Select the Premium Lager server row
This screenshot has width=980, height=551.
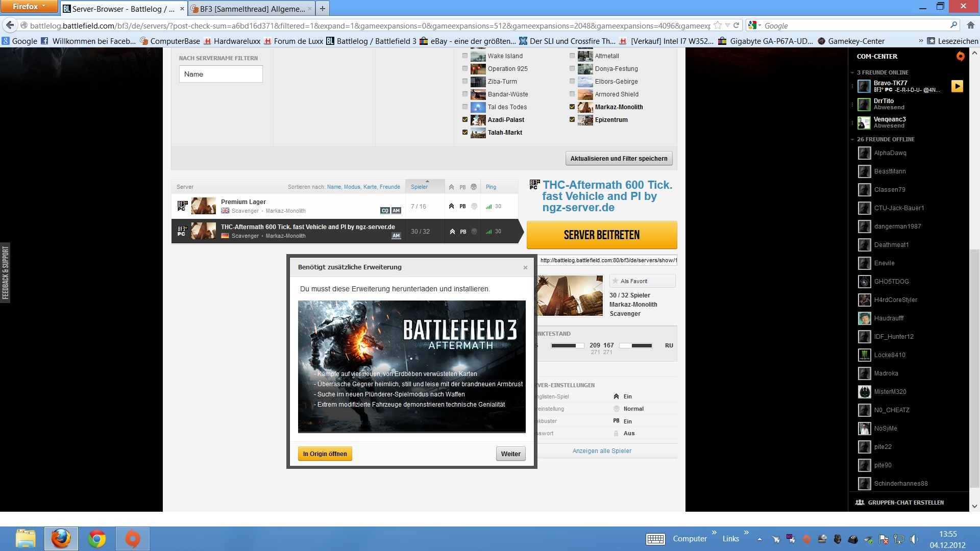345,206
